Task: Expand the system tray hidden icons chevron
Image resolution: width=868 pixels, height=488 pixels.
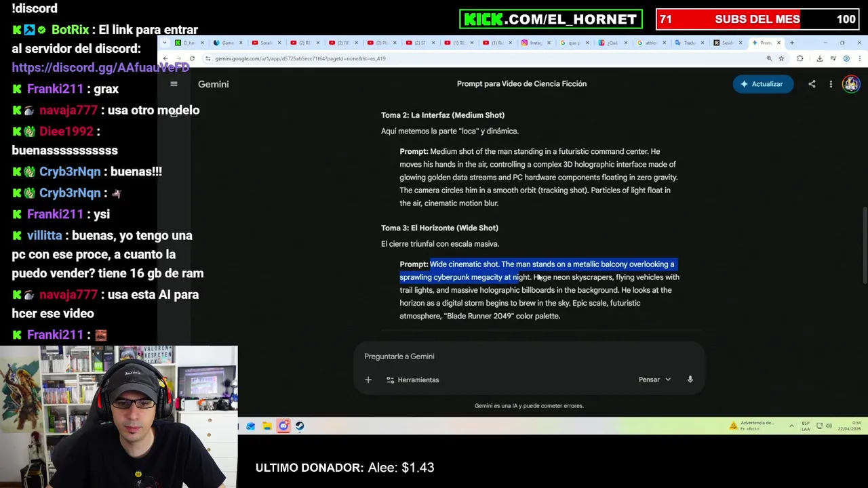Action: (791, 426)
